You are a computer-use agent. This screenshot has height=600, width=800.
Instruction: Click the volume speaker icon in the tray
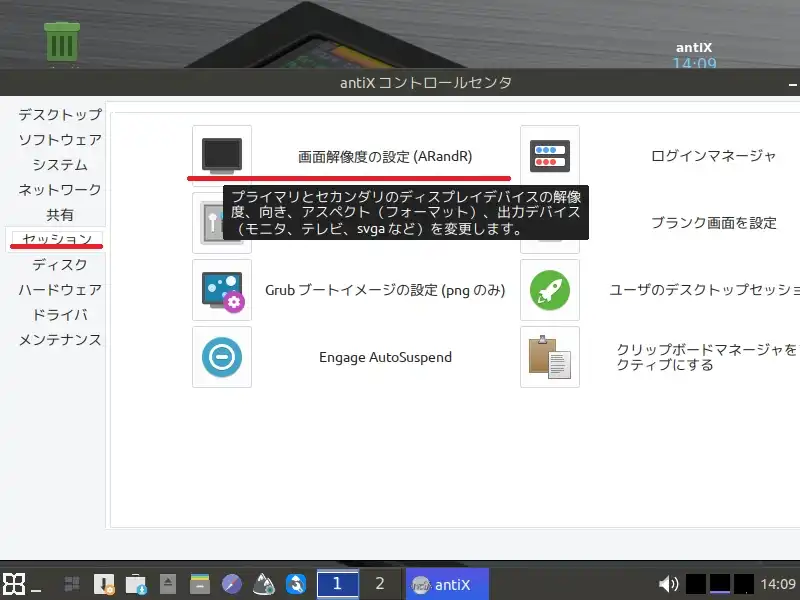[x=668, y=584]
